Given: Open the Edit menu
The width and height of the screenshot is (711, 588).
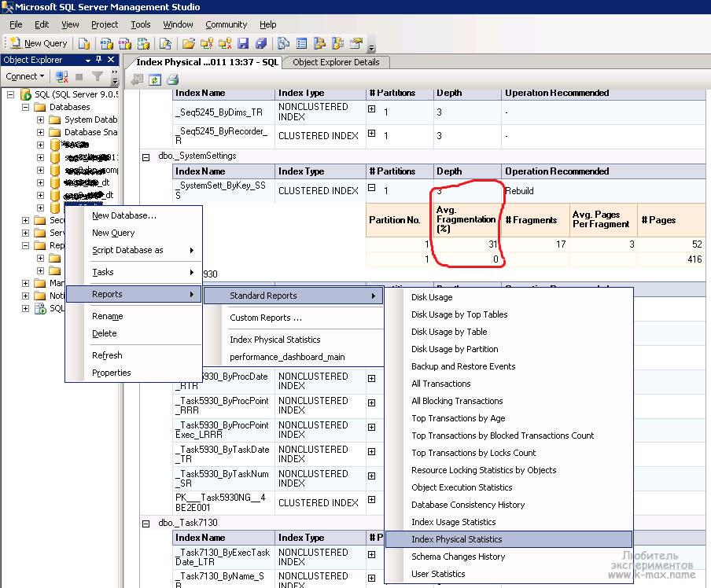Looking at the screenshot, I should 42,24.
